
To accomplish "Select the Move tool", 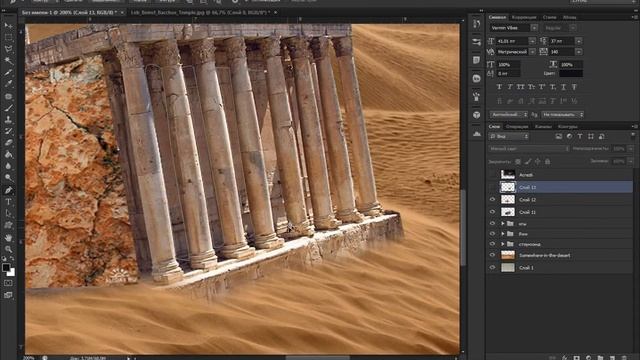I will pos(8,26).
